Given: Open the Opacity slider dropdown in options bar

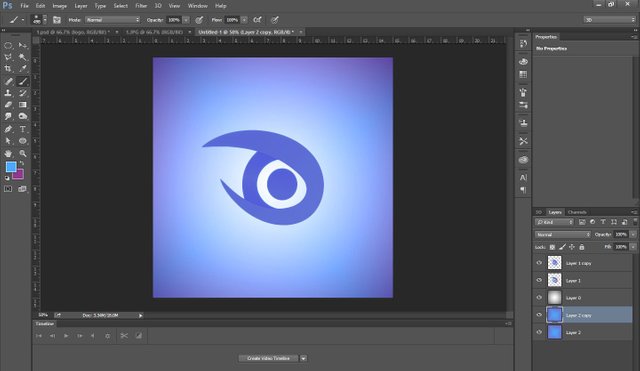Looking at the screenshot, I should click(186, 20).
